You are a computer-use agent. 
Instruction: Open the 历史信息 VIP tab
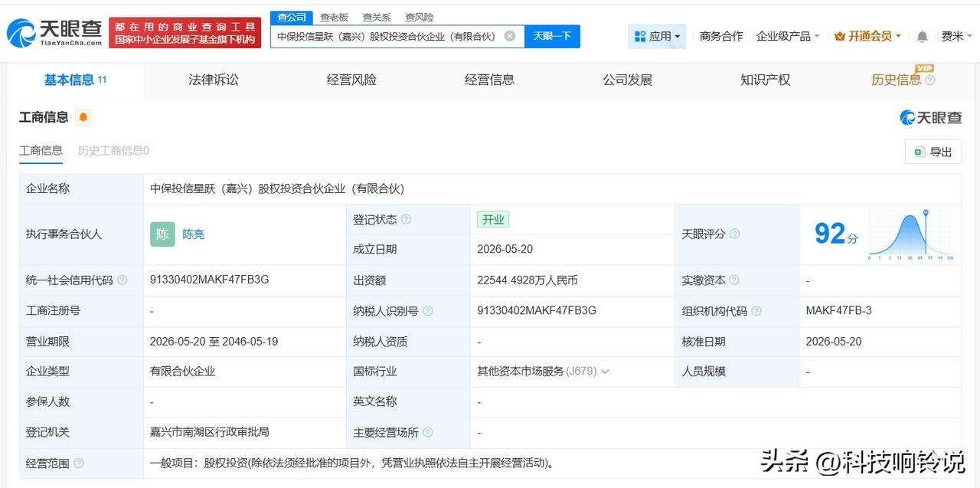(x=896, y=80)
